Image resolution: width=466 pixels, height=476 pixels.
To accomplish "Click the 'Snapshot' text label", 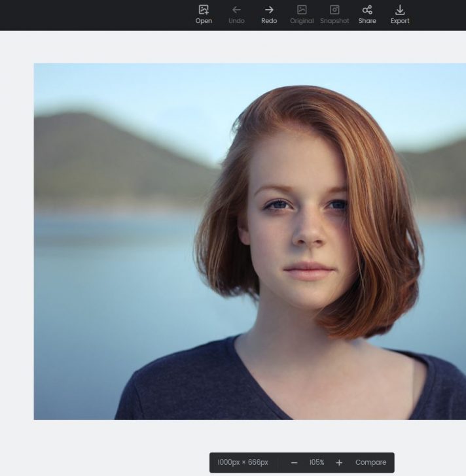I will pyautogui.click(x=334, y=21).
